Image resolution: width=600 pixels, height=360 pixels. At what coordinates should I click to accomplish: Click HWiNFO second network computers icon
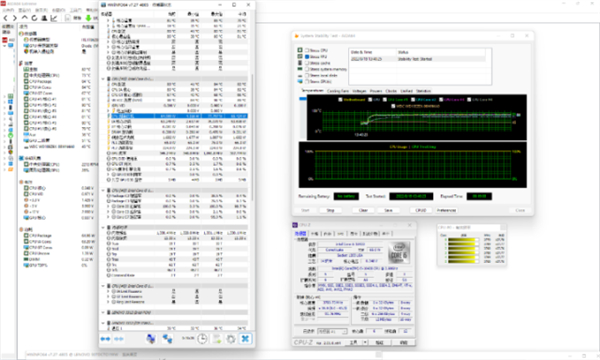tap(167, 339)
